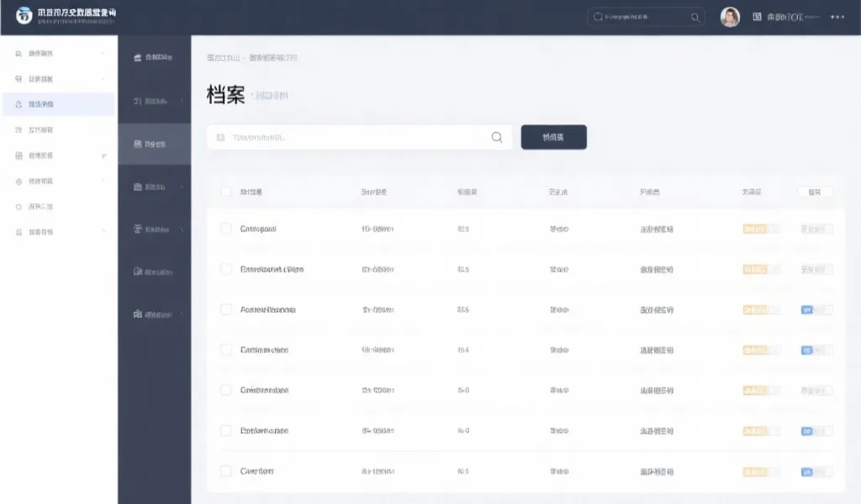Tick the checkbox of the first table row
The image size is (861, 504).
pyautogui.click(x=224, y=228)
